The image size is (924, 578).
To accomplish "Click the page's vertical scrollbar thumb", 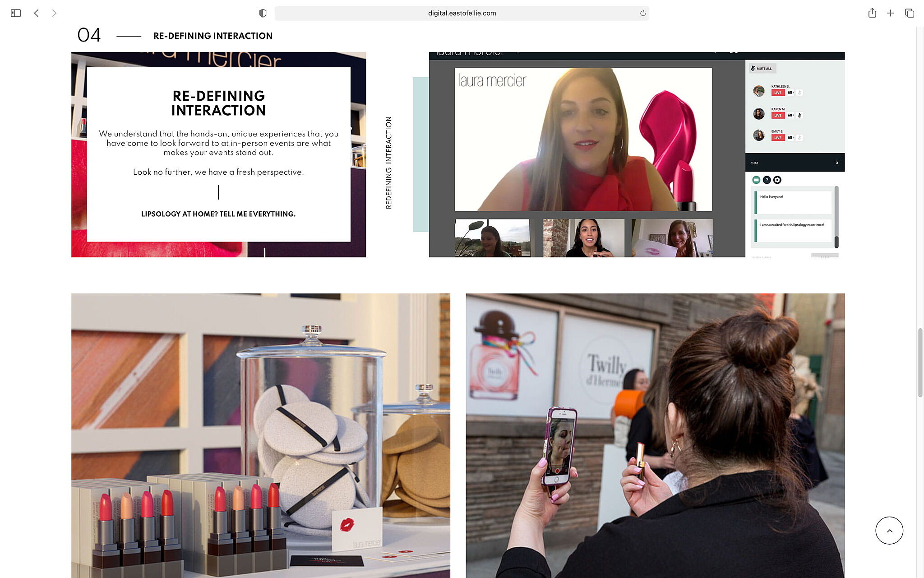I will tap(920, 363).
